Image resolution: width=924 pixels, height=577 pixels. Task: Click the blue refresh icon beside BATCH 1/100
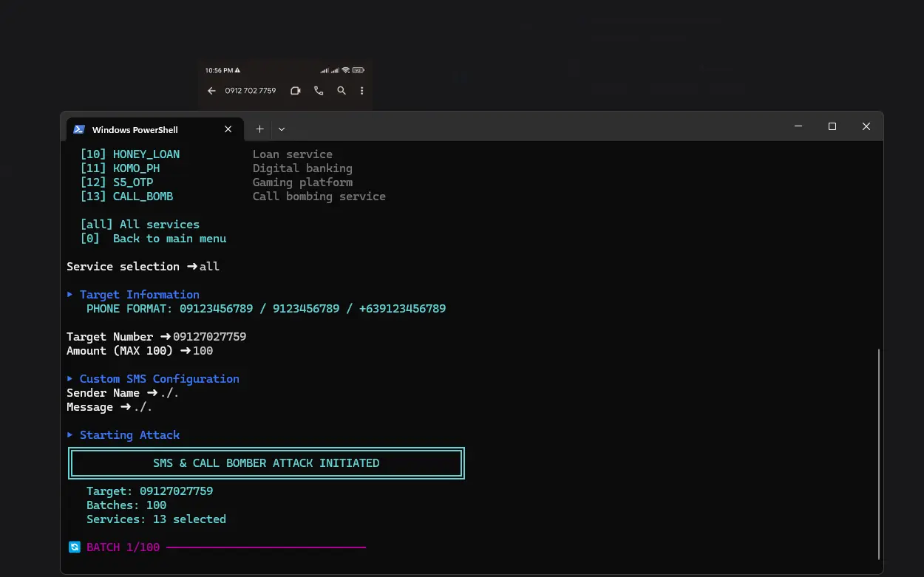74,547
